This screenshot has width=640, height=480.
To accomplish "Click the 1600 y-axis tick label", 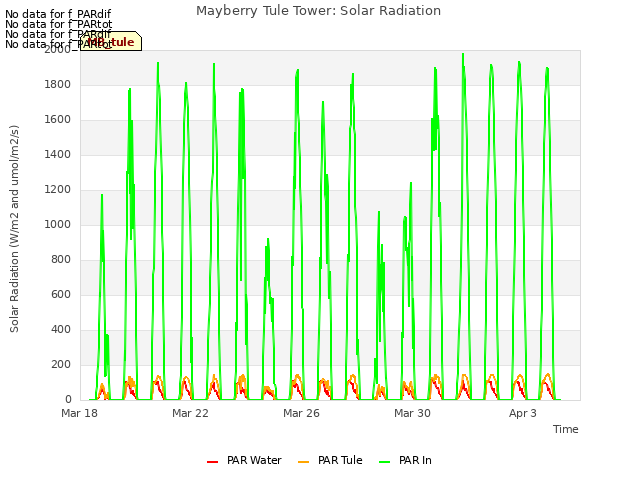I will (x=58, y=120).
